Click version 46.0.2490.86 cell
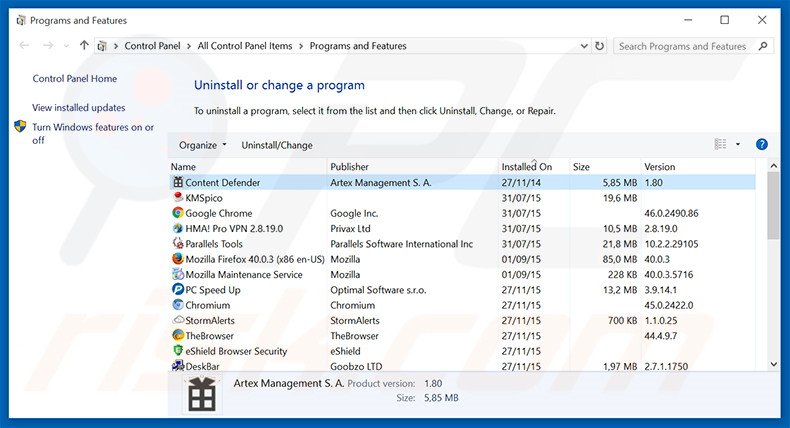 tap(671, 213)
